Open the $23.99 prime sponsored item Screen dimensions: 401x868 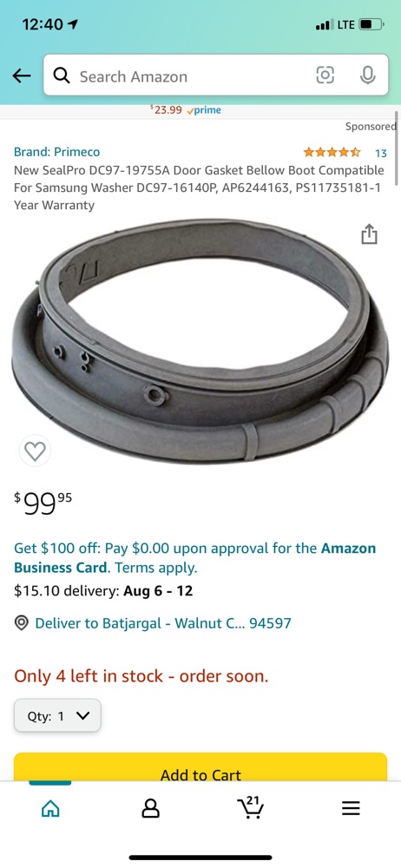tap(186, 110)
